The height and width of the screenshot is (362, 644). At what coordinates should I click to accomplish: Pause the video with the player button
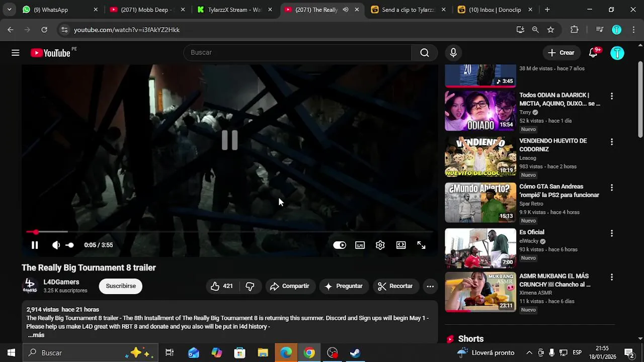click(x=35, y=245)
